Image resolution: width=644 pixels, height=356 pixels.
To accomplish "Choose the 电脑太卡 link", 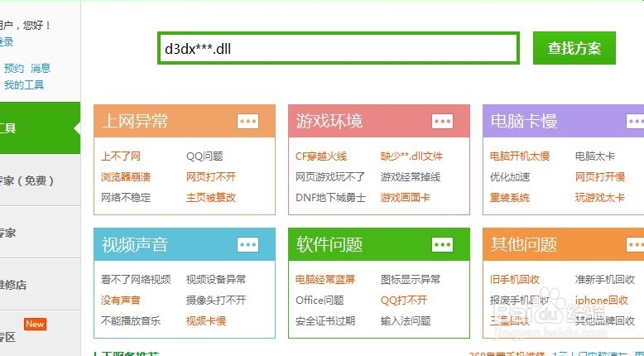I will coord(594,156).
